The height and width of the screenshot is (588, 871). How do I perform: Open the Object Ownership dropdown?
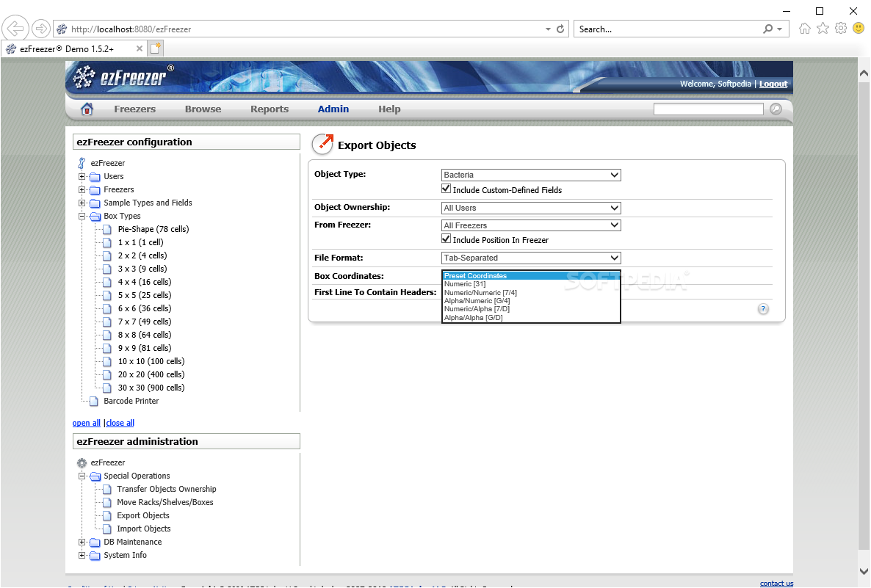(531, 208)
